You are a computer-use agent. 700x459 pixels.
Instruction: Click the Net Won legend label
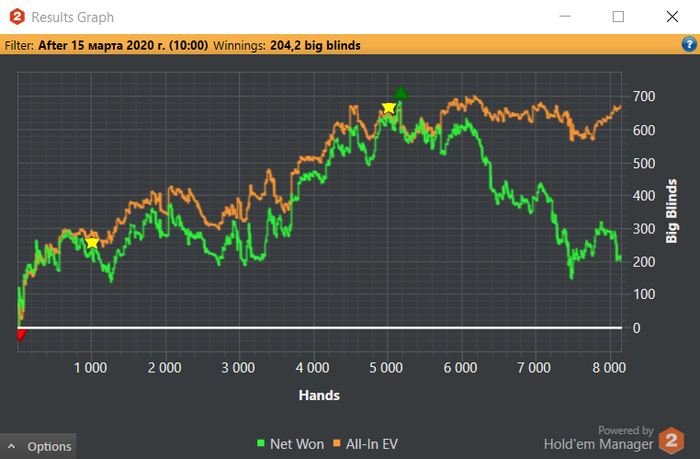(297, 444)
